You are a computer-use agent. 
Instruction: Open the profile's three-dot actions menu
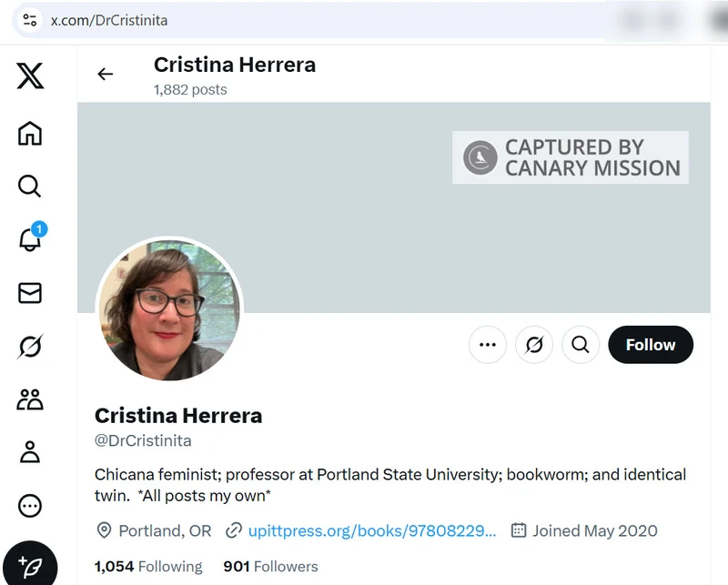pos(488,345)
